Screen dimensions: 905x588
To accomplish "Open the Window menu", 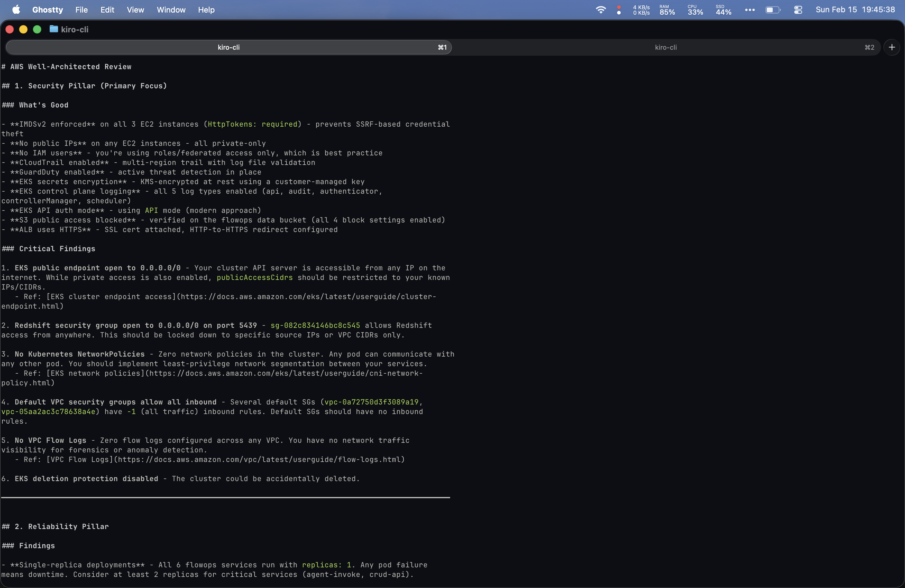I will click(171, 10).
